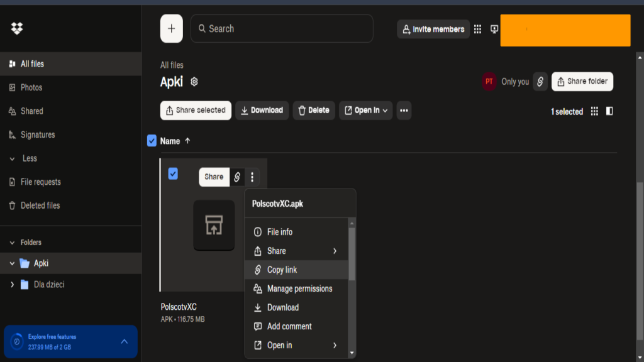The image size is (644, 362).
Task: Click the file tile three-dot menu
Action: [252, 177]
